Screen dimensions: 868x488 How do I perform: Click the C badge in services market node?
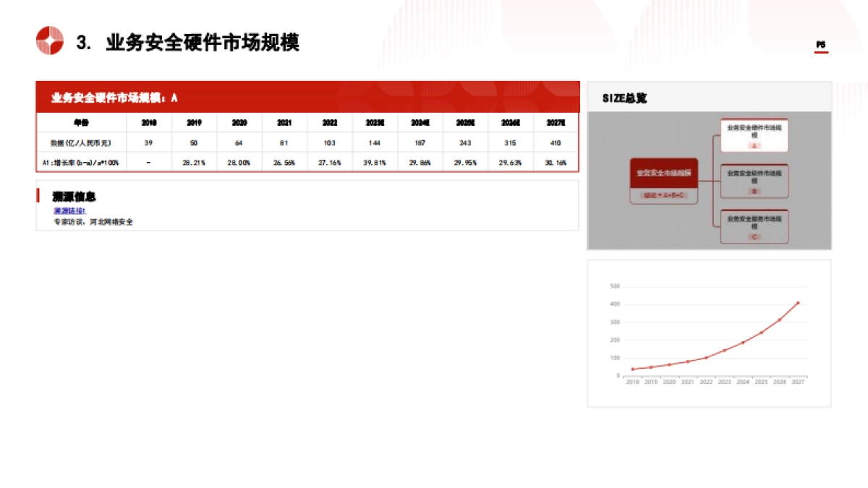tap(754, 235)
